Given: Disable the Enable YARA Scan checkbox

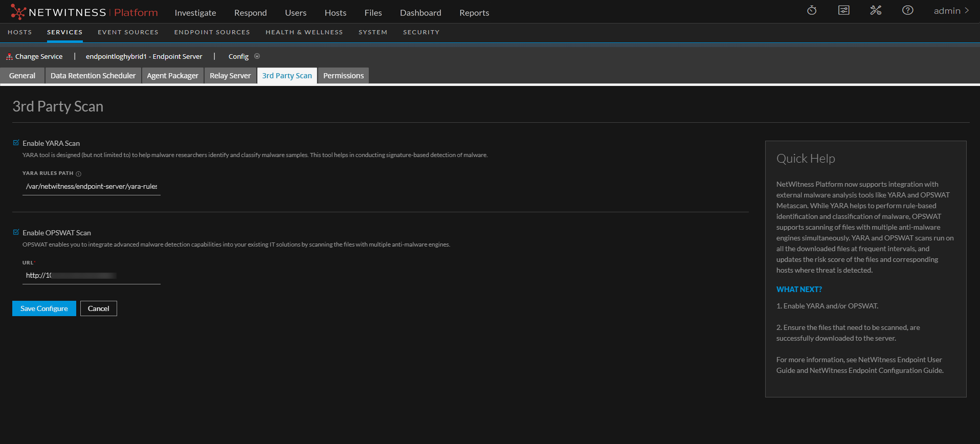Looking at the screenshot, I should click(x=16, y=143).
